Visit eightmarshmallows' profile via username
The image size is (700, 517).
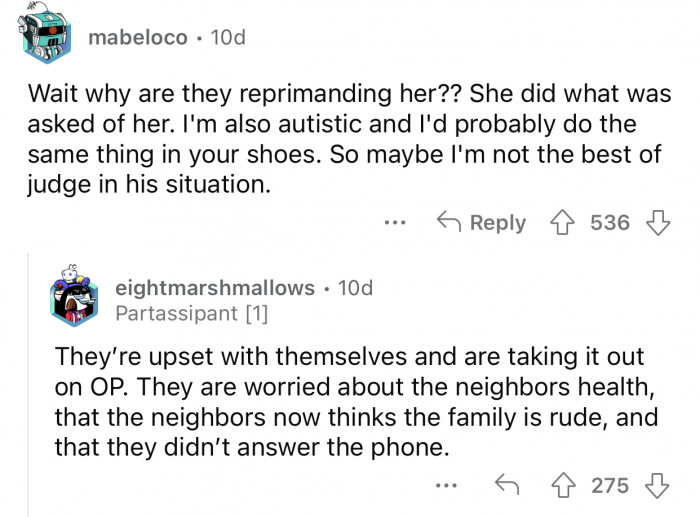click(x=215, y=288)
